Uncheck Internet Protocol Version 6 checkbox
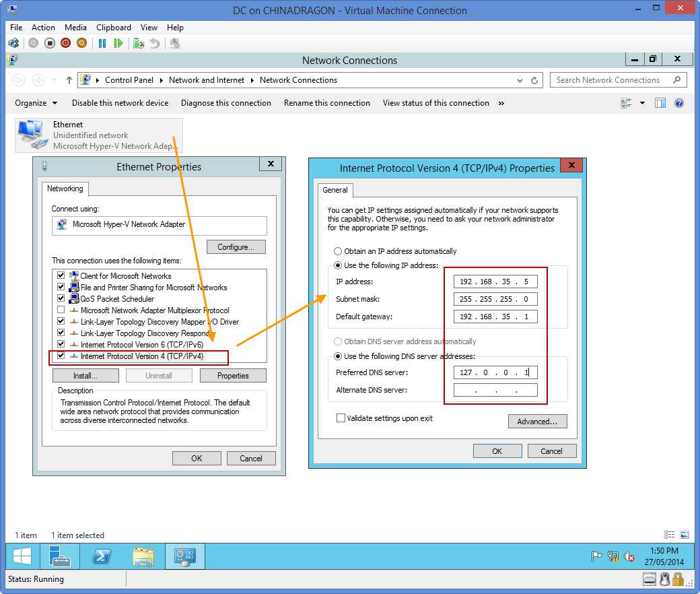700x594 pixels. [61, 344]
